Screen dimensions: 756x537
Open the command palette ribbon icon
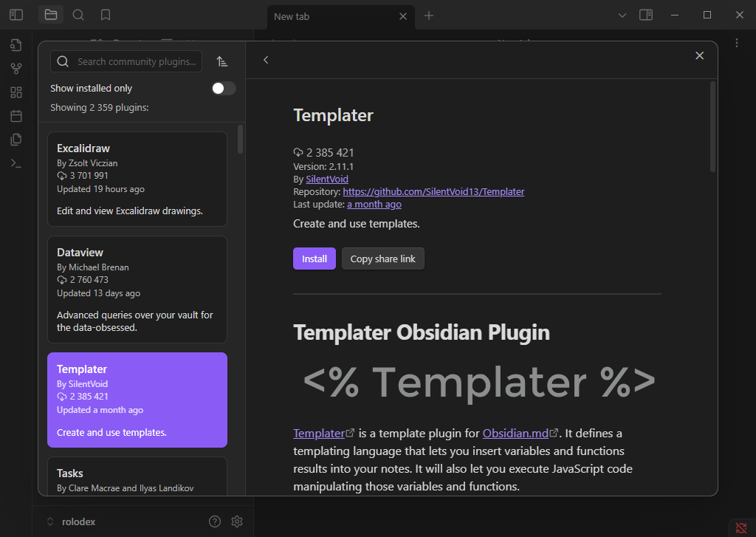[16, 163]
